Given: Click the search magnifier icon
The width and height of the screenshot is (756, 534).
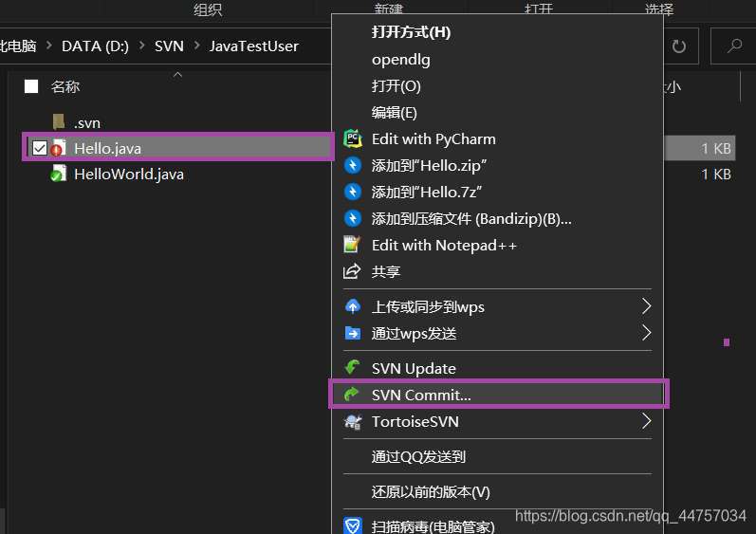Looking at the screenshot, I should tap(734, 46).
